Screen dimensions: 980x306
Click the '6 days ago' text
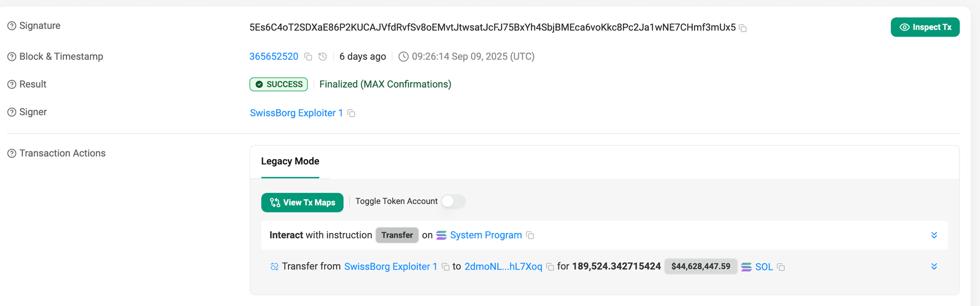363,57
